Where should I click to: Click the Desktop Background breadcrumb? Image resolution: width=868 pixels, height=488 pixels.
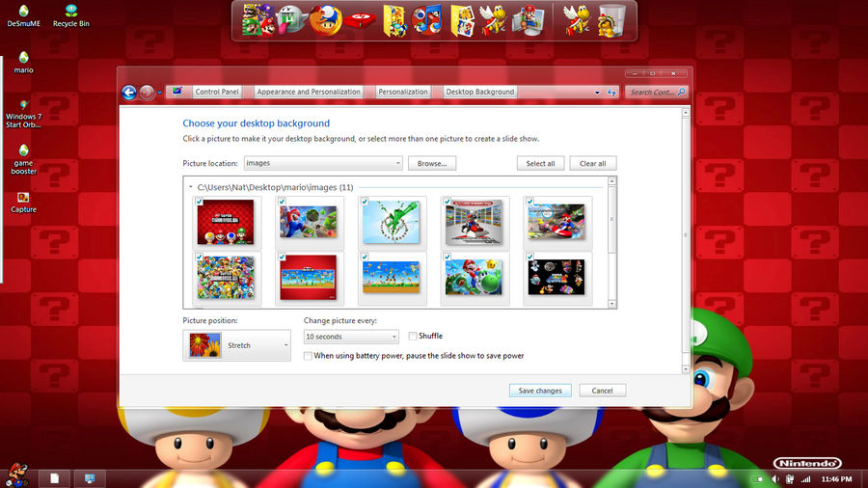pos(480,92)
